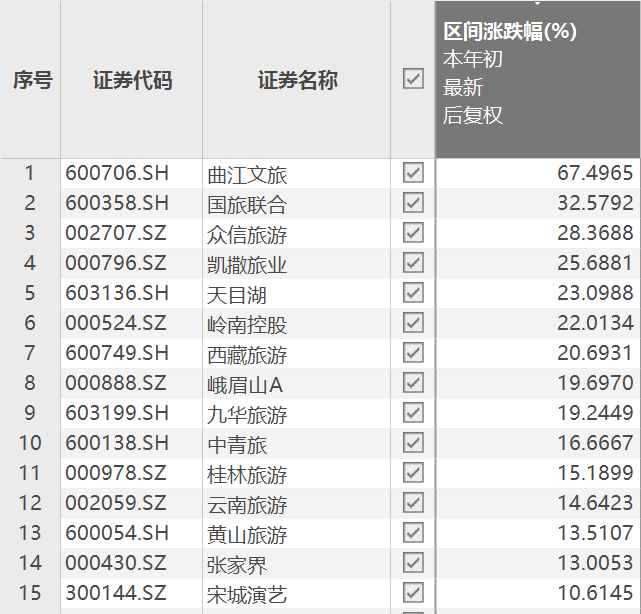Select the value 19.6970

tap(595, 383)
